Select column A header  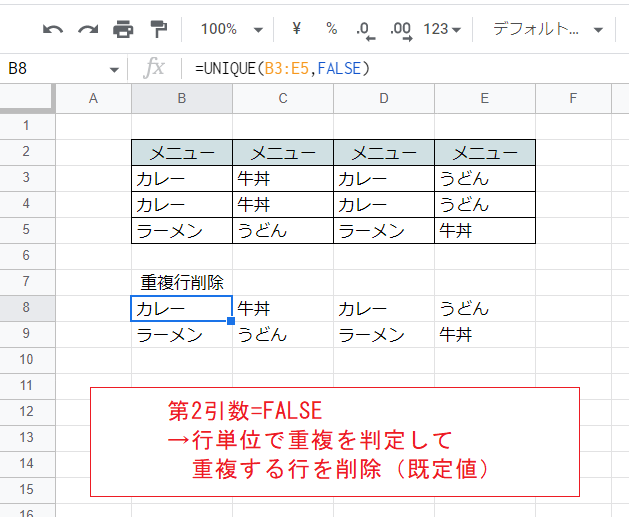[x=93, y=98]
